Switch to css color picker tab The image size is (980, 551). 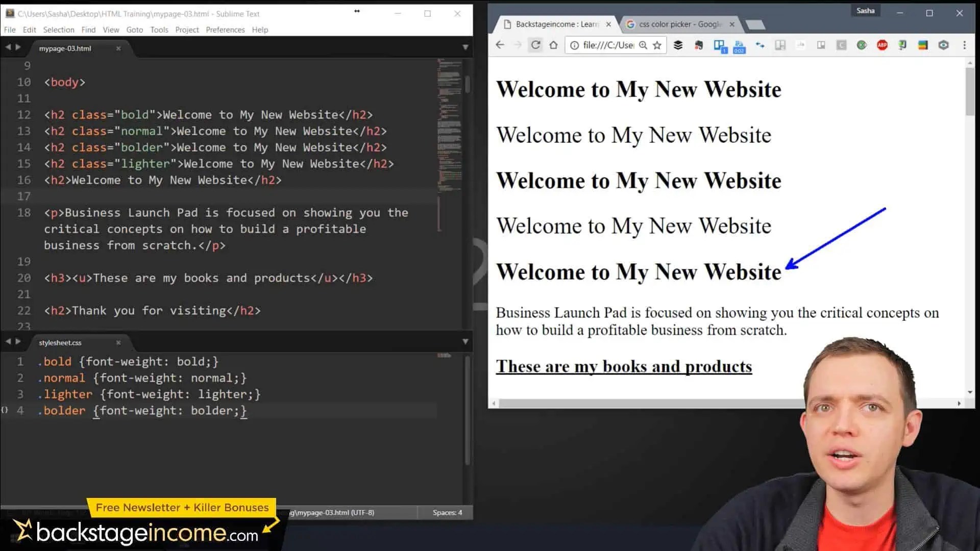(x=679, y=24)
